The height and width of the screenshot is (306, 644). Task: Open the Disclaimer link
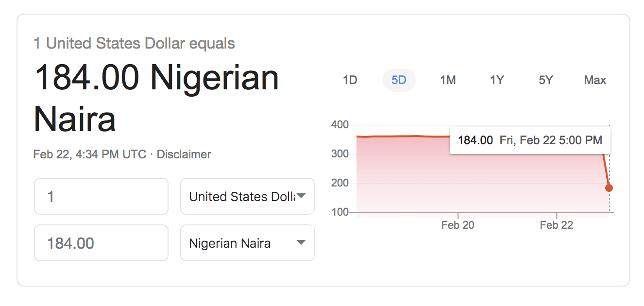point(184,154)
